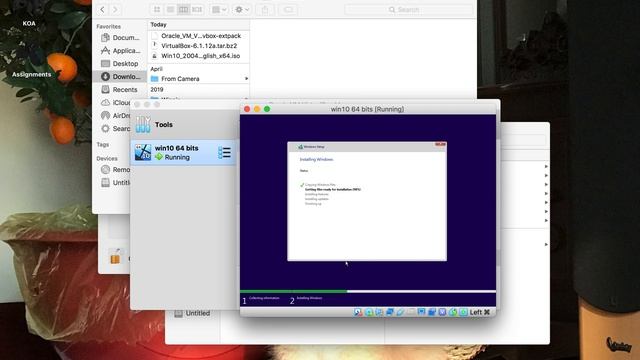Screen dimensions: 640x360
Task: Focus the Finder search field
Action: pos(409,9)
